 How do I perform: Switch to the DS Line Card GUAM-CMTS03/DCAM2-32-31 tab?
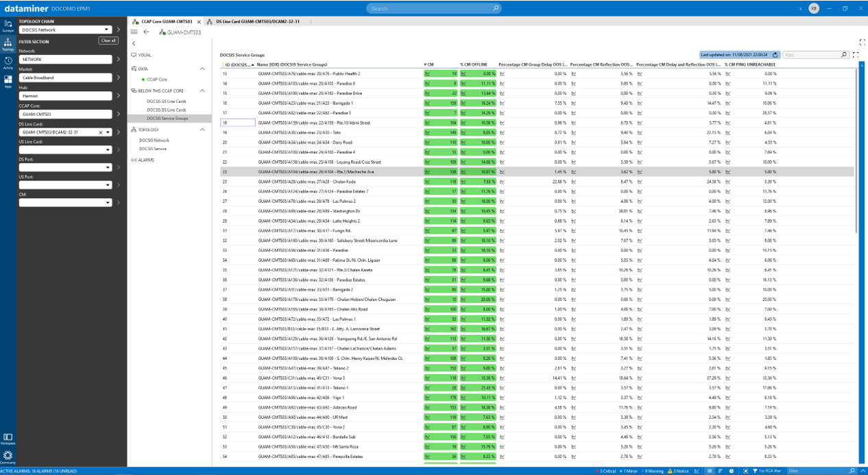coord(257,21)
